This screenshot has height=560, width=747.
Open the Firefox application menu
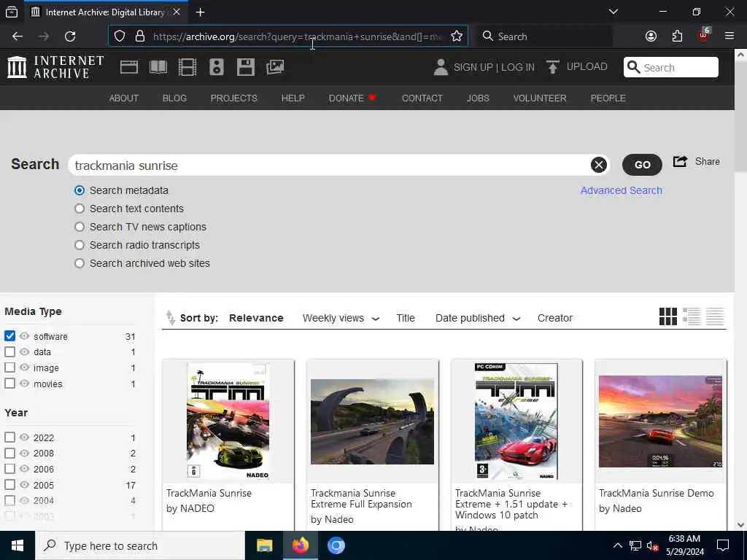(729, 36)
